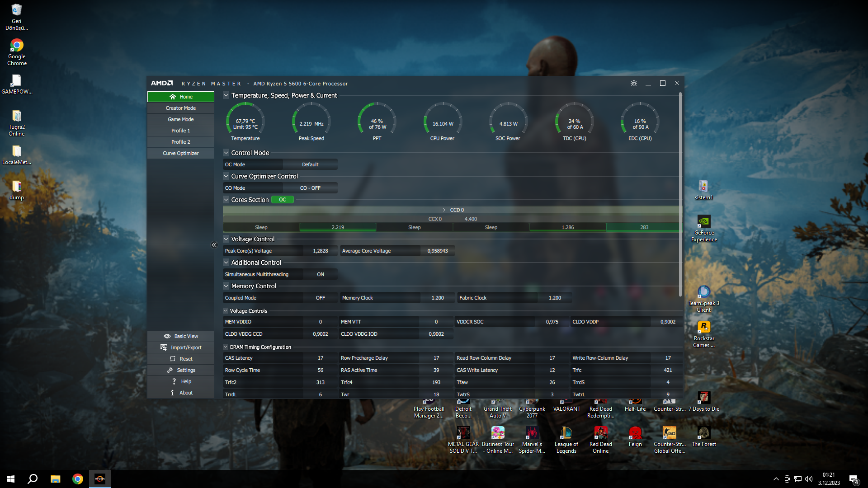
Task: Switch to Game Mode profile
Action: tap(180, 119)
